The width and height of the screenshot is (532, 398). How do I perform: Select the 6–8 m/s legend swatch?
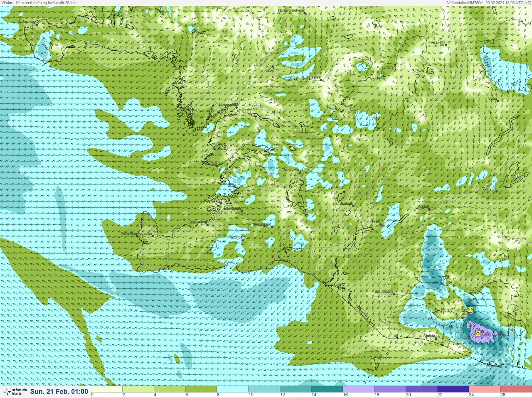[x=202, y=389]
